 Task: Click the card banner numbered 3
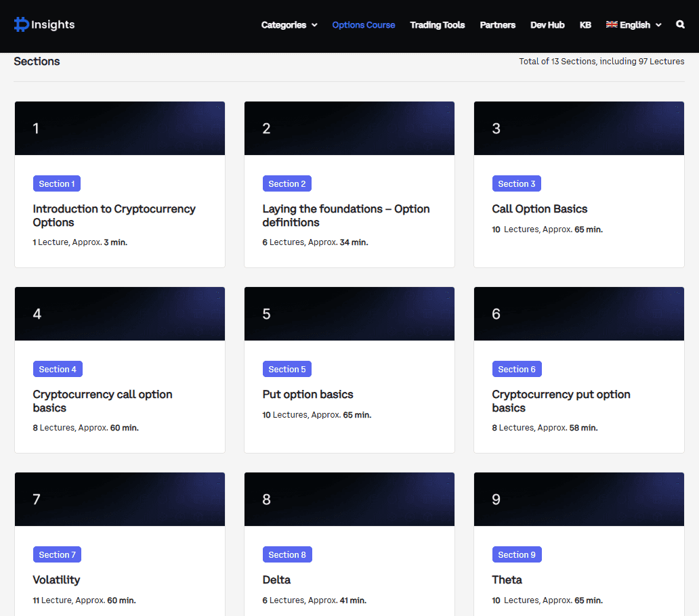click(579, 129)
